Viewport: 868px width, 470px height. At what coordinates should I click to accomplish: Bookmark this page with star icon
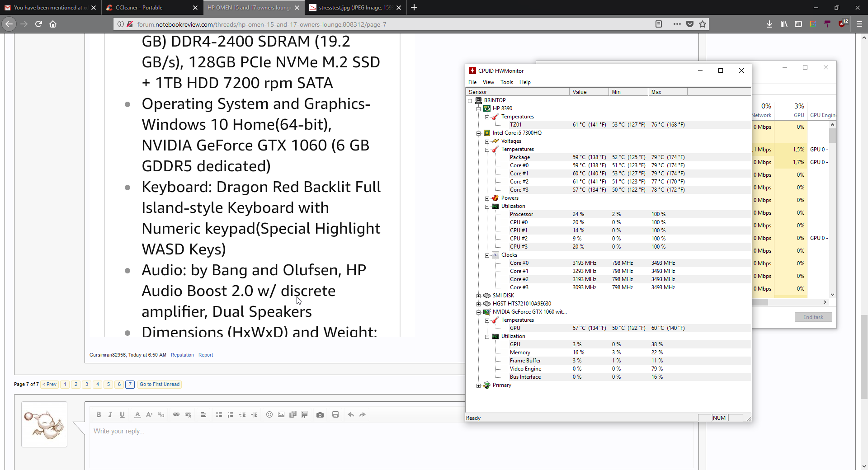[703, 24]
